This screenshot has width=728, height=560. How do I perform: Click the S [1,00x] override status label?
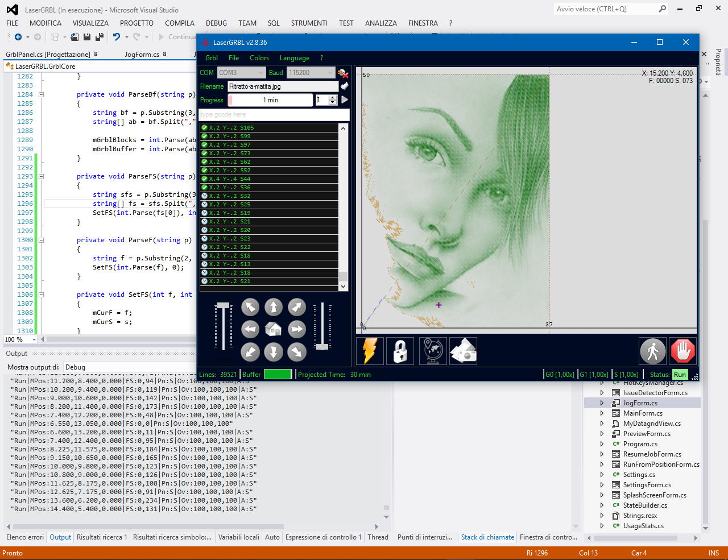point(626,375)
